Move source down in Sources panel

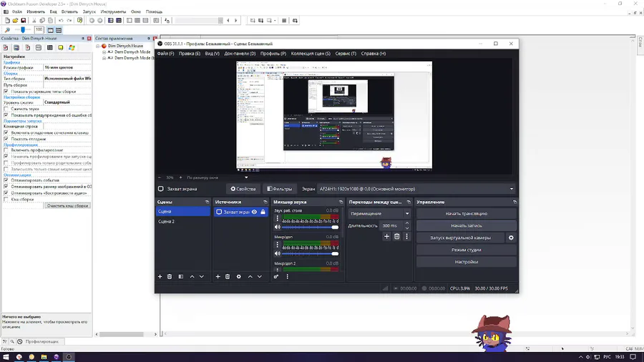[x=260, y=277]
